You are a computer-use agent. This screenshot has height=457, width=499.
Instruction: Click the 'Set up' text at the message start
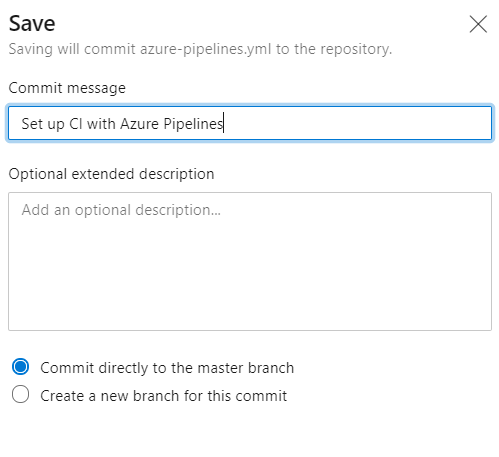[43, 124]
